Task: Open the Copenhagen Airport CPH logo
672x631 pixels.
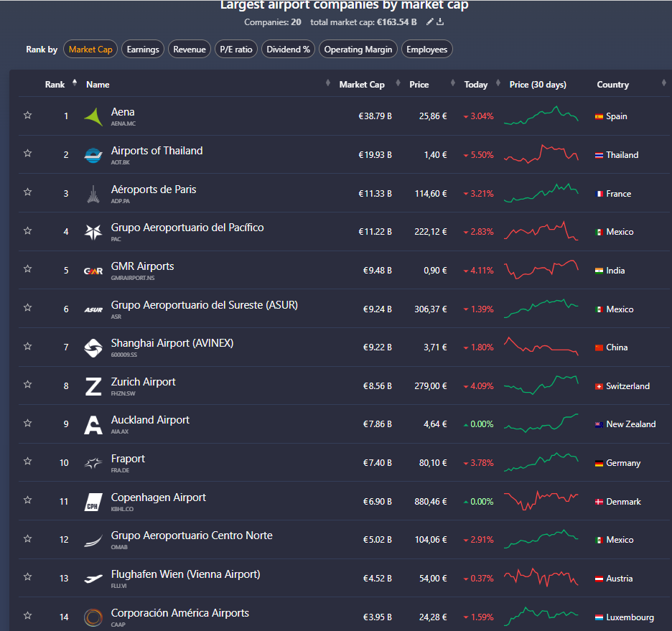Action: tap(93, 502)
